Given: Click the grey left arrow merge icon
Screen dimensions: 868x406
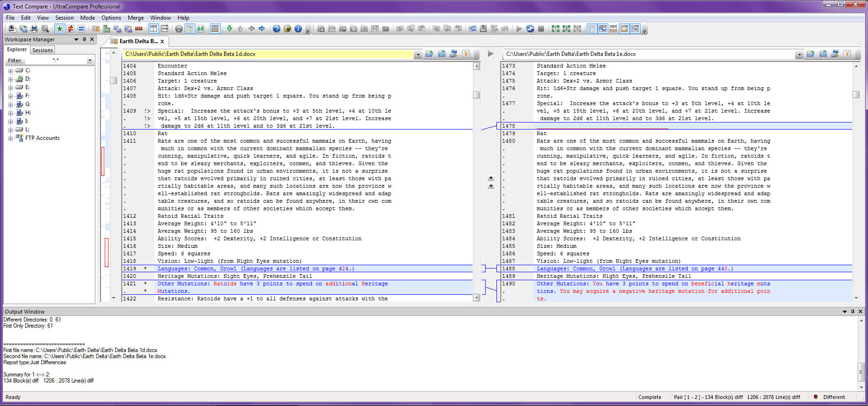Looking at the screenshot, I should 251,29.
